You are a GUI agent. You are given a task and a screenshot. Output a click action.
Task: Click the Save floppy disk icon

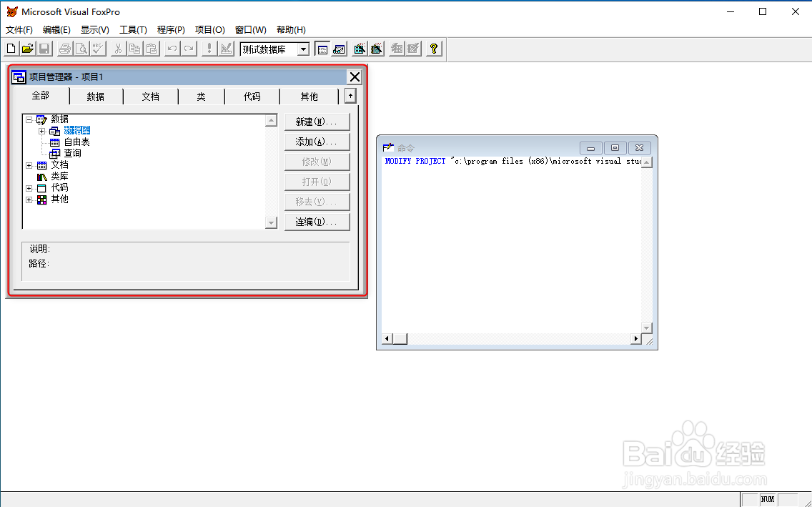pyautogui.click(x=44, y=49)
